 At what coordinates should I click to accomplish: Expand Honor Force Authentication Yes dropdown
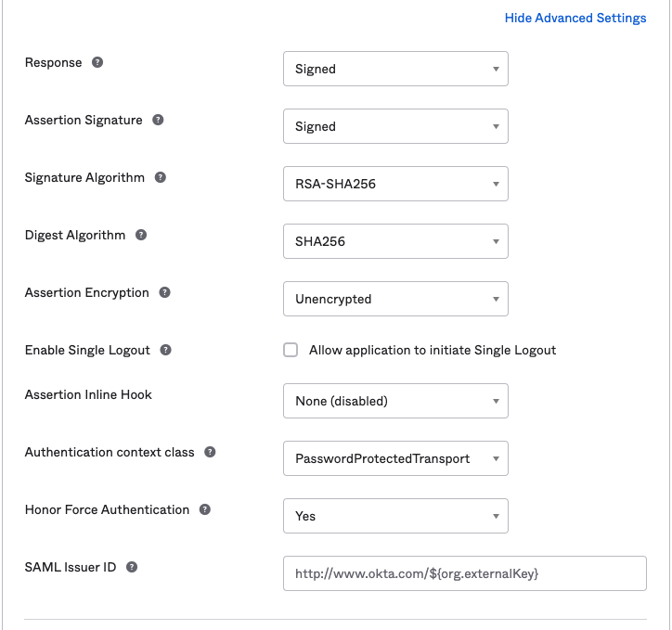395,516
